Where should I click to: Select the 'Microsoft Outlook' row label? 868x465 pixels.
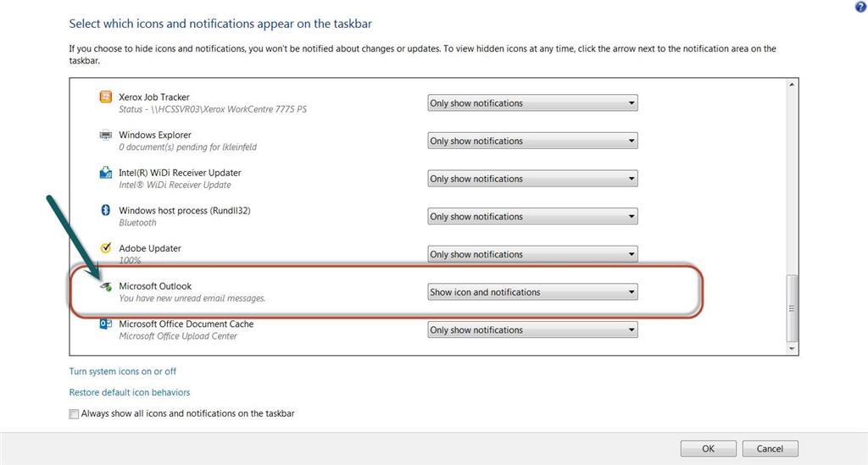tap(155, 285)
